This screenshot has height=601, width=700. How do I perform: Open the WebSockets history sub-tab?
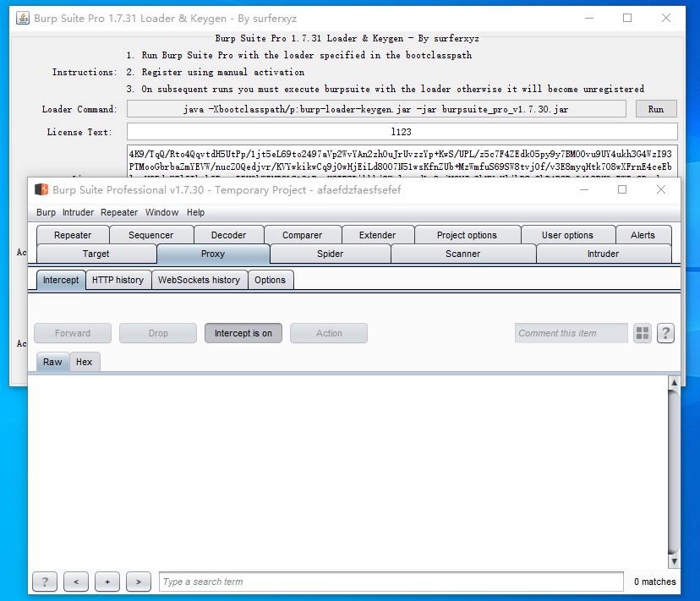click(200, 280)
